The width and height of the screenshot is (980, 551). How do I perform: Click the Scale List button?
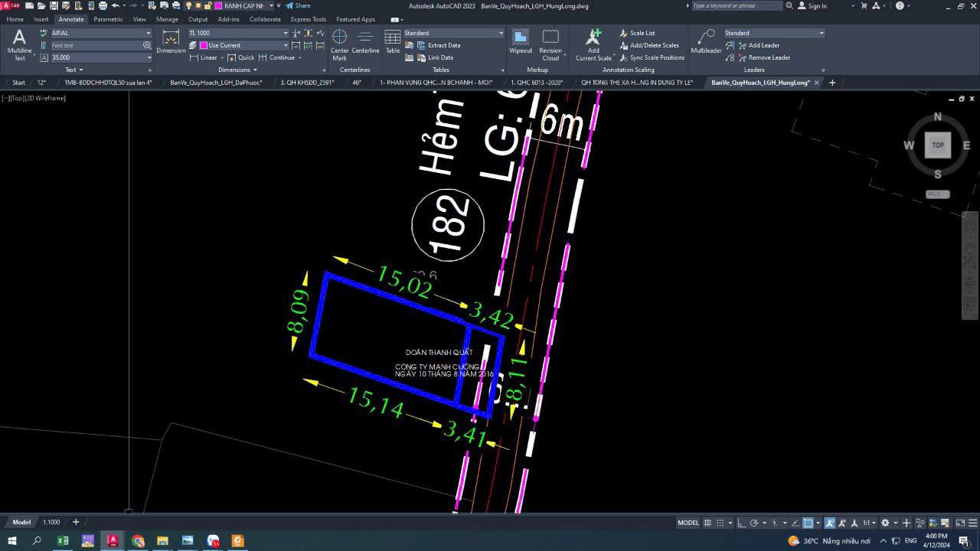[x=642, y=33]
